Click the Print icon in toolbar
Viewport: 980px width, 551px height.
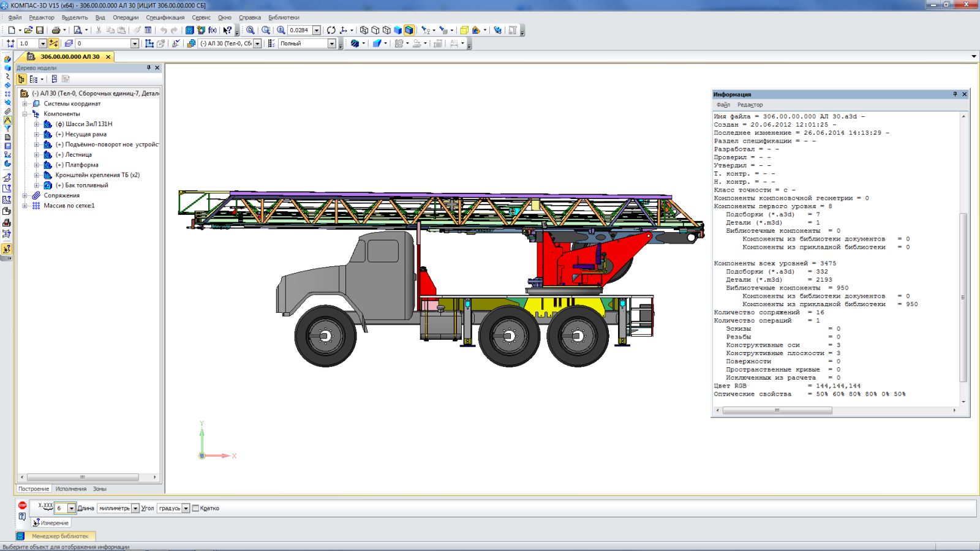coord(56,30)
